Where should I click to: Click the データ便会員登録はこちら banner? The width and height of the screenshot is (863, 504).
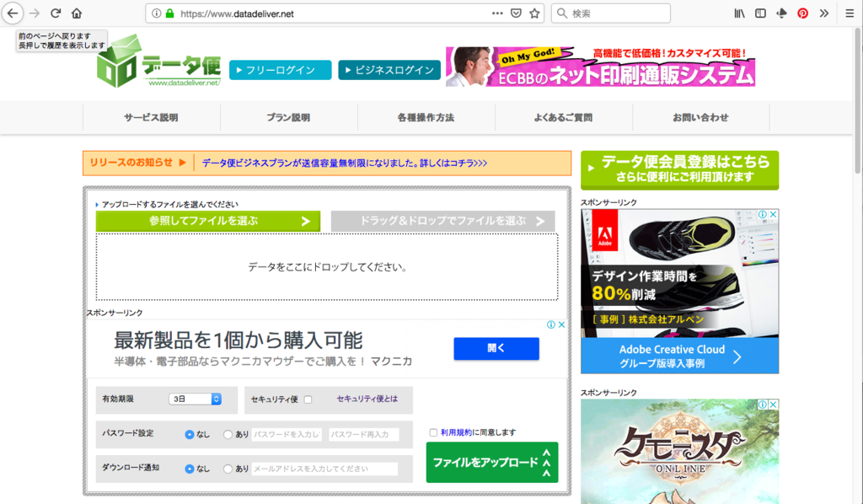[680, 170]
